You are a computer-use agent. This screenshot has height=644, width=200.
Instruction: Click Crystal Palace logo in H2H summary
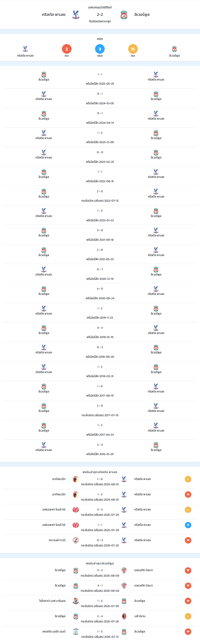click(x=25, y=48)
